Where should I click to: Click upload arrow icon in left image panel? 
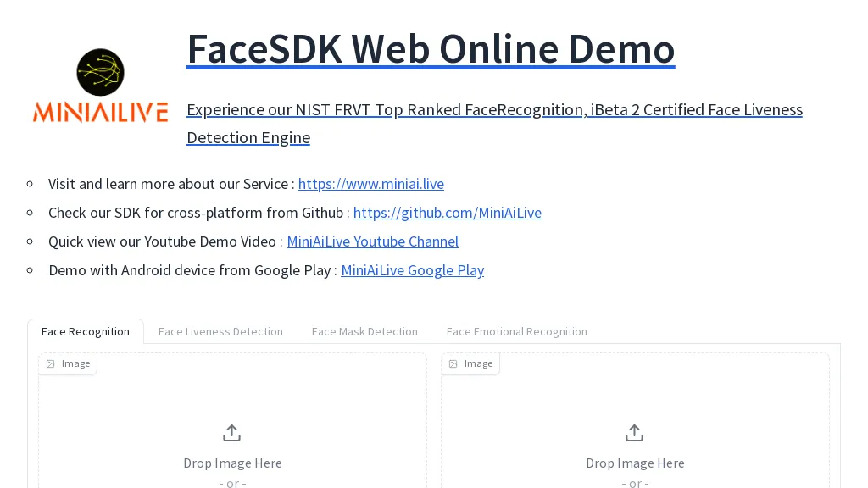232,433
